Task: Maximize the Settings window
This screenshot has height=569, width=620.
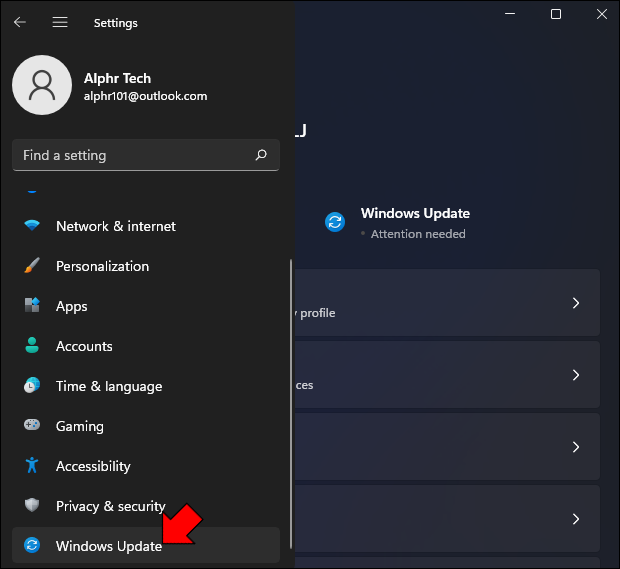Action: tap(556, 14)
